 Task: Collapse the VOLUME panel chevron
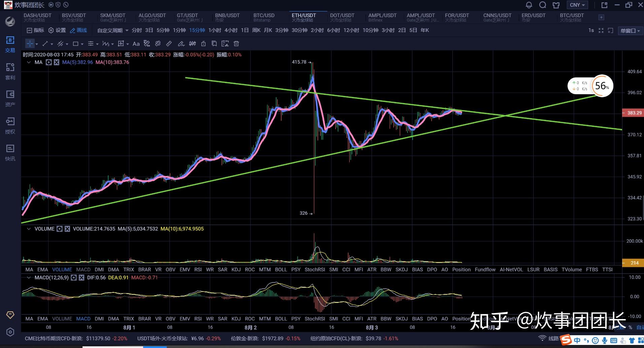tap(29, 229)
